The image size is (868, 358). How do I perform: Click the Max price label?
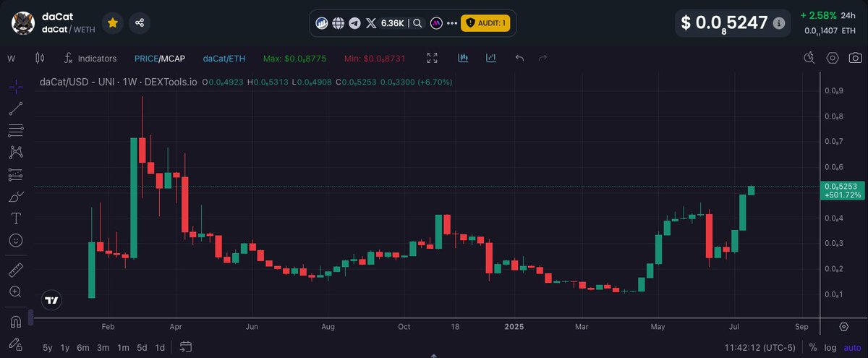(x=294, y=58)
